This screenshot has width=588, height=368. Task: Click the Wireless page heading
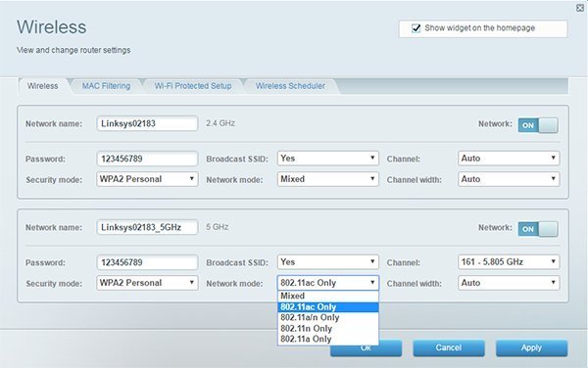tap(51, 27)
